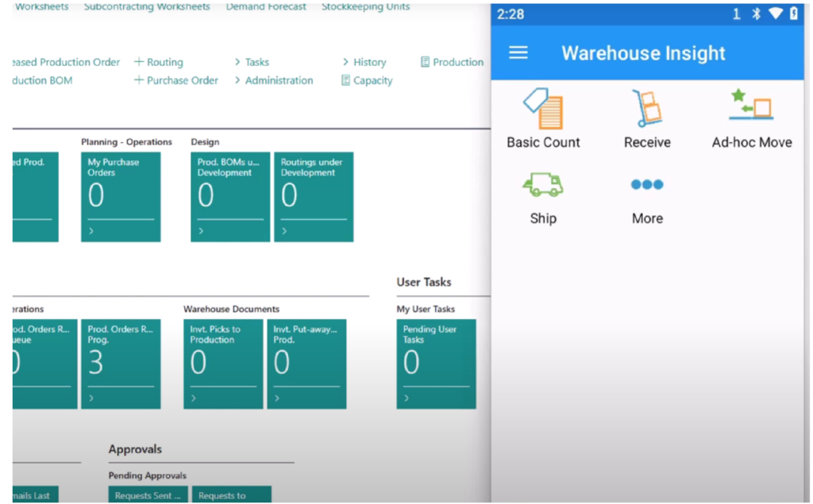Viewport: 813px width, 504px height.
Task: Open the Ad-hoc Move function
Action: pos(751,119)
